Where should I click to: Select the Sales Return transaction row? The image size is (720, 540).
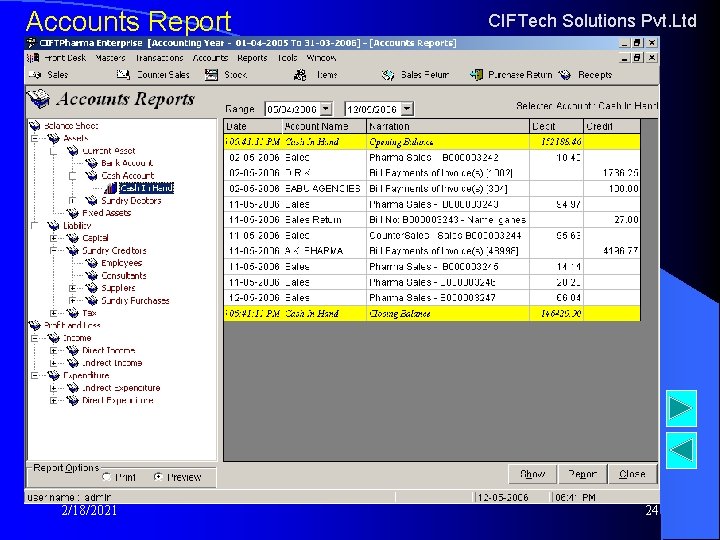click(x=432, y=220)
